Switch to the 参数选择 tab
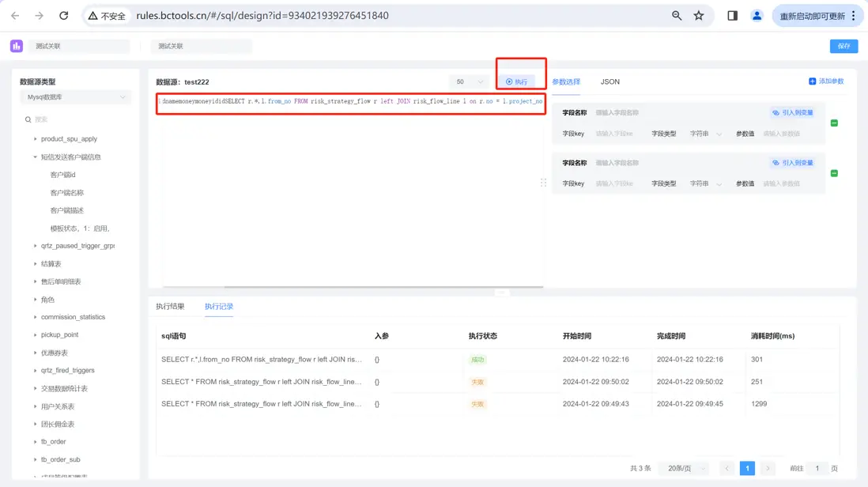This screenshot has height=487, width=868. point(566,81)
